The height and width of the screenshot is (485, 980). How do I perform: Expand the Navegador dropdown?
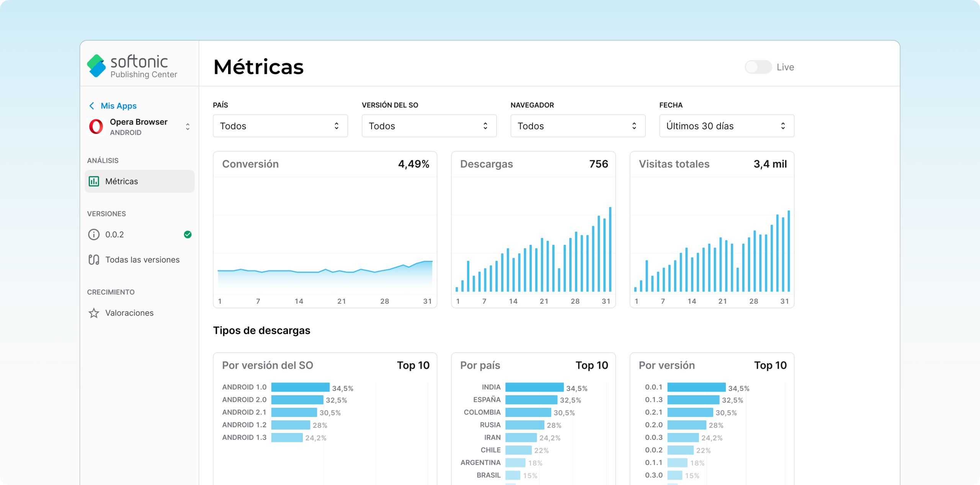(x=578, y=126)
